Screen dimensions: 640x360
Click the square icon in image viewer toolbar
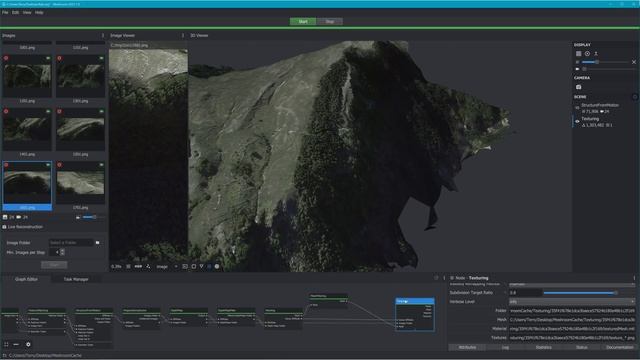[193, 267]
